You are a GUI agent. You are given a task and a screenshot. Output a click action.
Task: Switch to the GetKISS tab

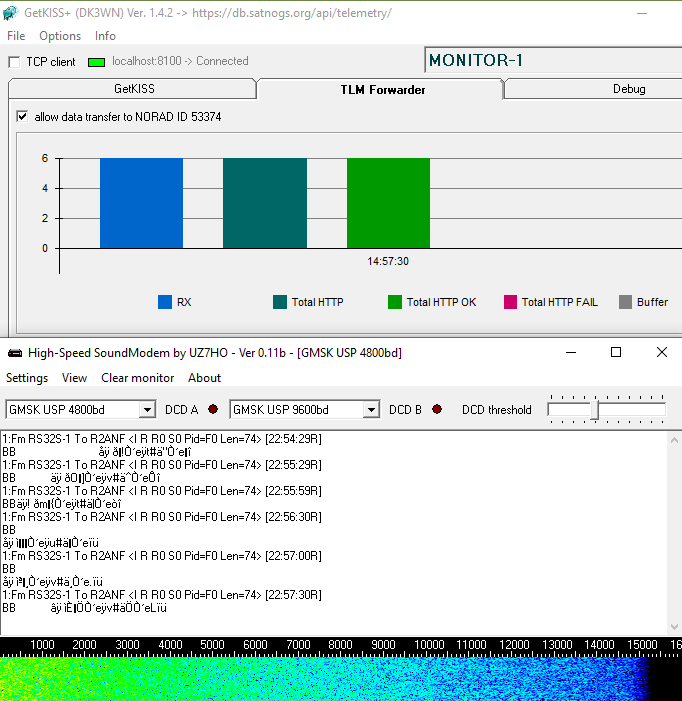point(133,89)
